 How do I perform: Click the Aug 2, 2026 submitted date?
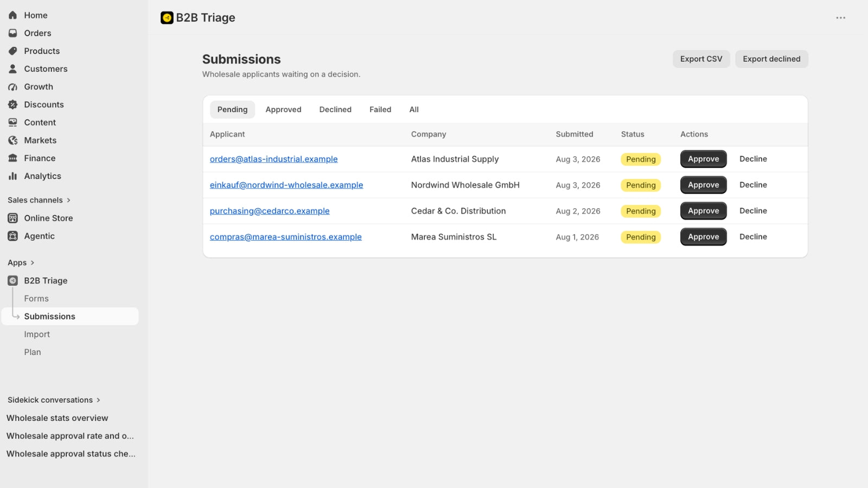(x=578, y=211)
